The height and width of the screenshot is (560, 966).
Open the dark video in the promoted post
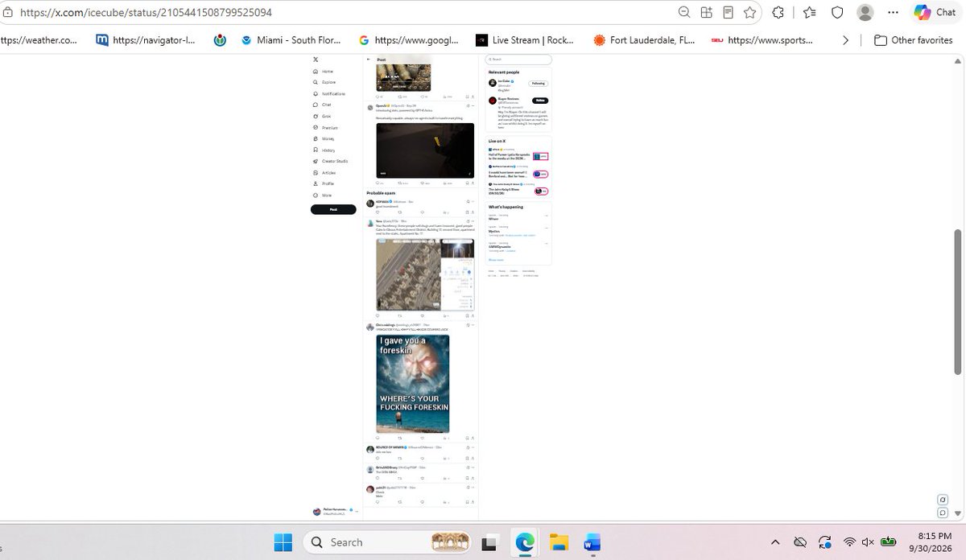(x=425, y=150)
